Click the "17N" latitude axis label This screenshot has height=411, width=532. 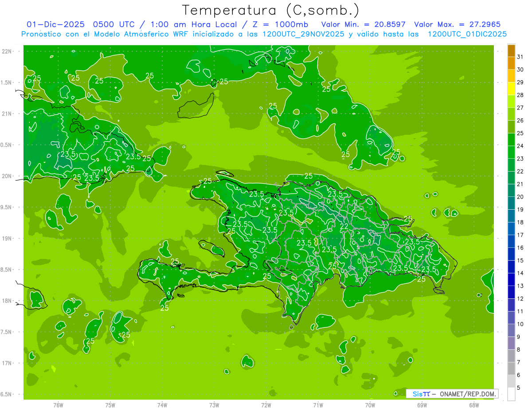click(x=7, y=363)
